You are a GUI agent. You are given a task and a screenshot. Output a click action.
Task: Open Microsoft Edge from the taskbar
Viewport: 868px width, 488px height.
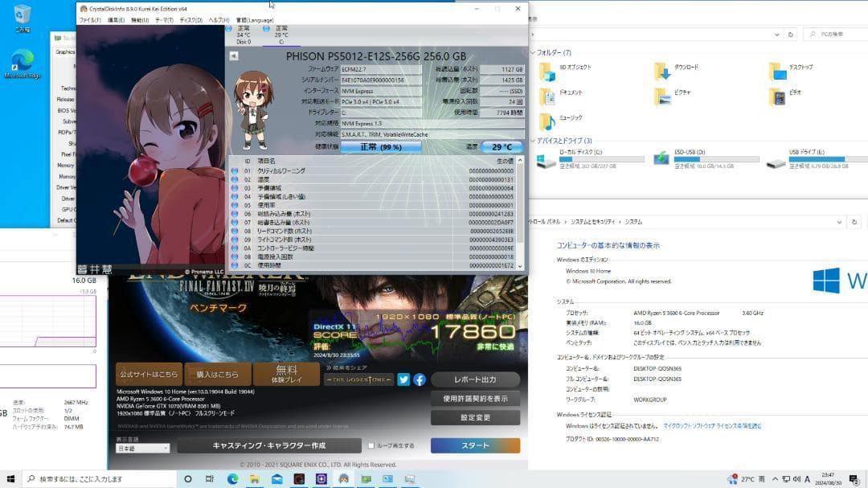pos(231,479)
